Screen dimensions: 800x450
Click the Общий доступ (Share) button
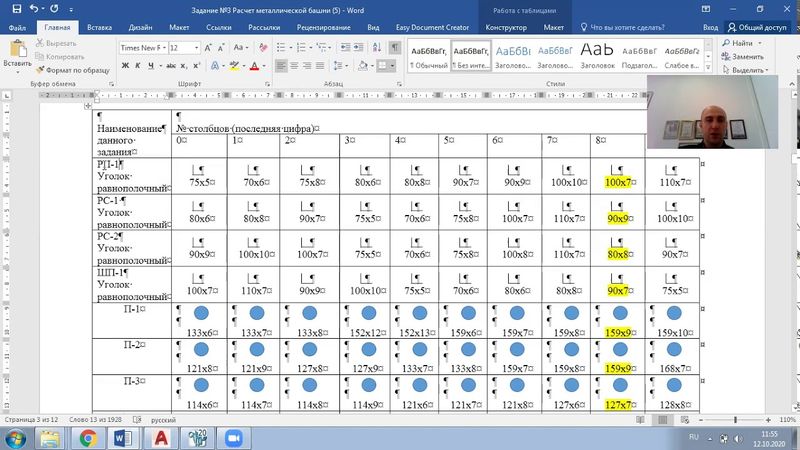(x=757, y=29)
